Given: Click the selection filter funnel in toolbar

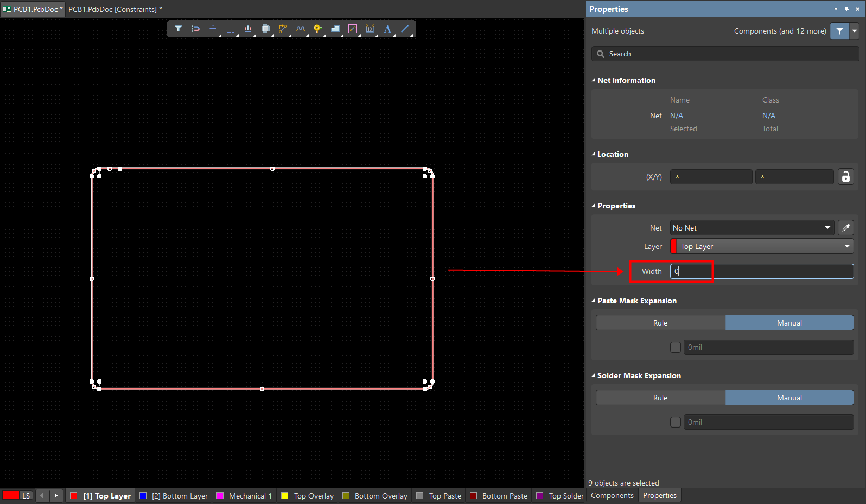Looking at the screenshot, I should pyautogui.click(x=178, y=29).
